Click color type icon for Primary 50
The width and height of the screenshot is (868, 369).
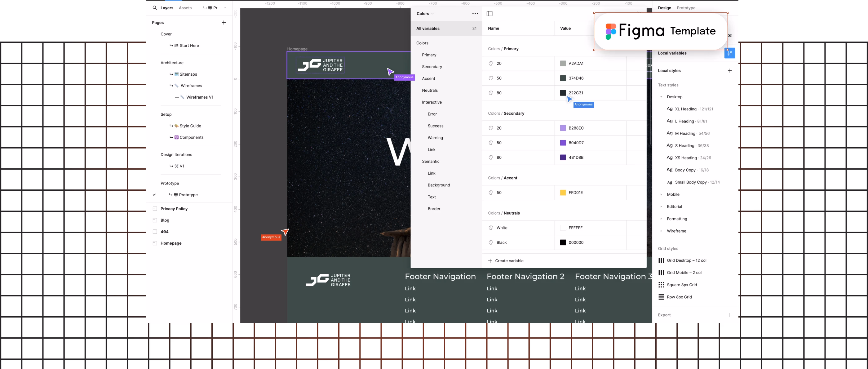[491, 78]
